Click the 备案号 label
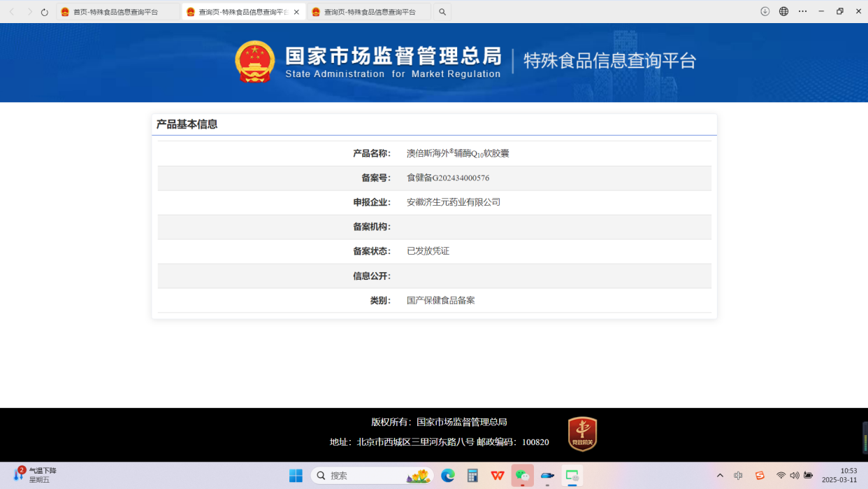This screenshot has width=868, height=489. click(375, 178)
